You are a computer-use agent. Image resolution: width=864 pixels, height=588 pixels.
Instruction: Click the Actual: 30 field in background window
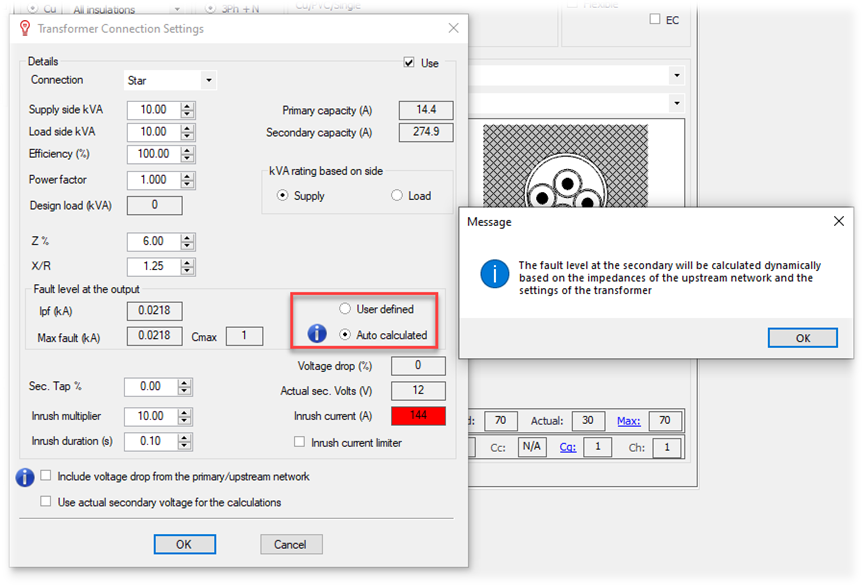[x=588, y=421]
